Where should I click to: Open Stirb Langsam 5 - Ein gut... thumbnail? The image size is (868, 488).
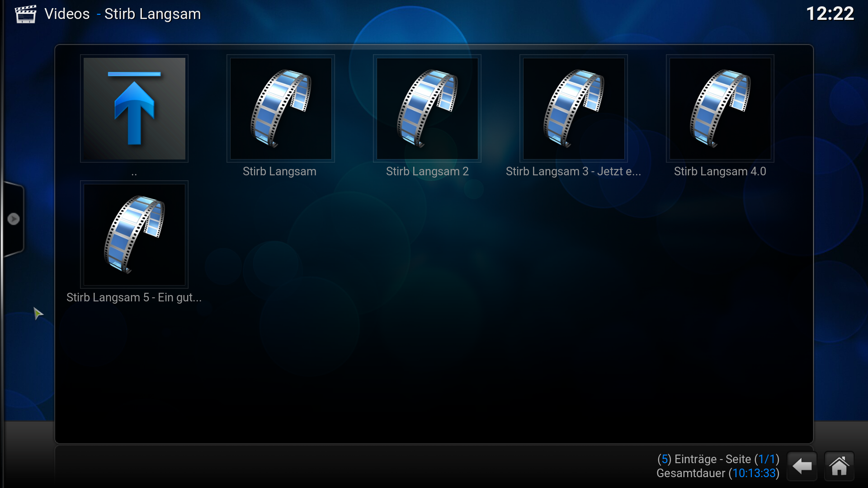pos(134,235)
